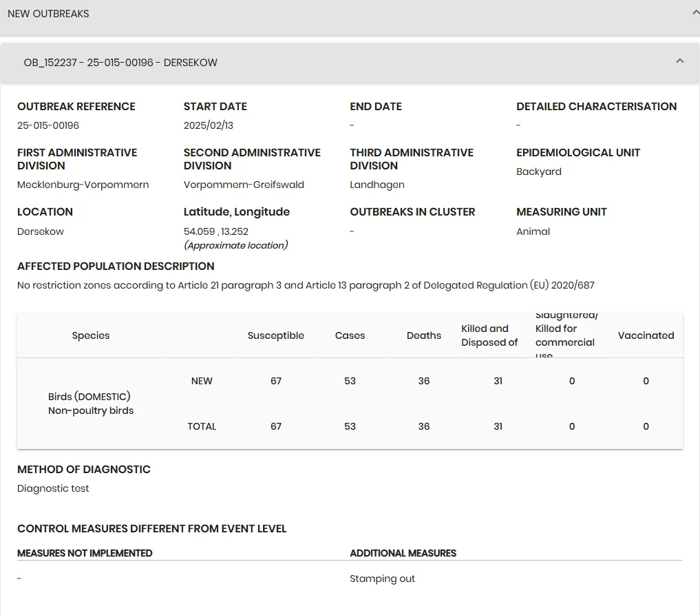Click the TOTAL row label
This screenshot has width=700, height=615.
tap(202, 426)
